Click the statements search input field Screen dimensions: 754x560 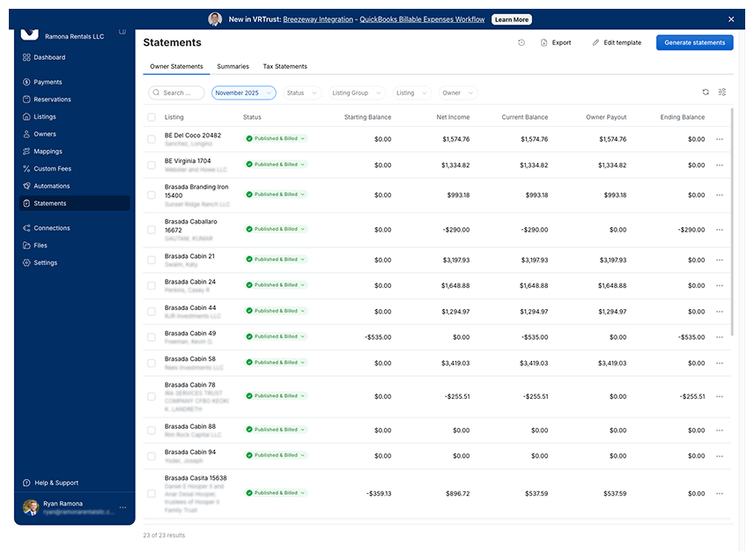[x=177, y=93]
